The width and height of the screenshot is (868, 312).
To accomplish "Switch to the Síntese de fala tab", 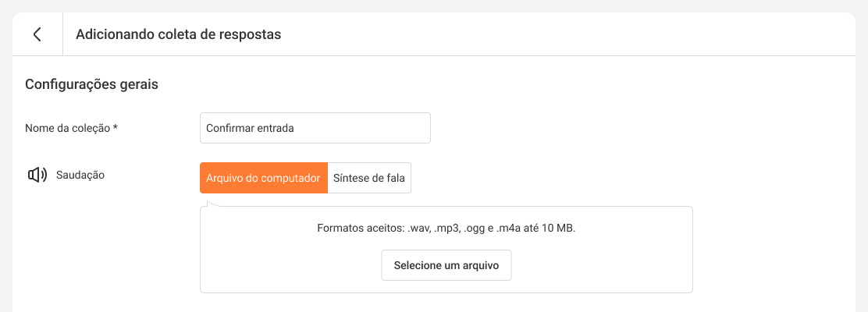I will [x=368, y=178].
